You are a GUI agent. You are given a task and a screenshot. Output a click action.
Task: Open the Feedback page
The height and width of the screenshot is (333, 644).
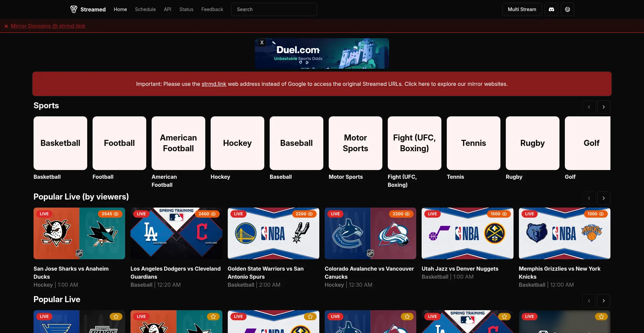212,9
